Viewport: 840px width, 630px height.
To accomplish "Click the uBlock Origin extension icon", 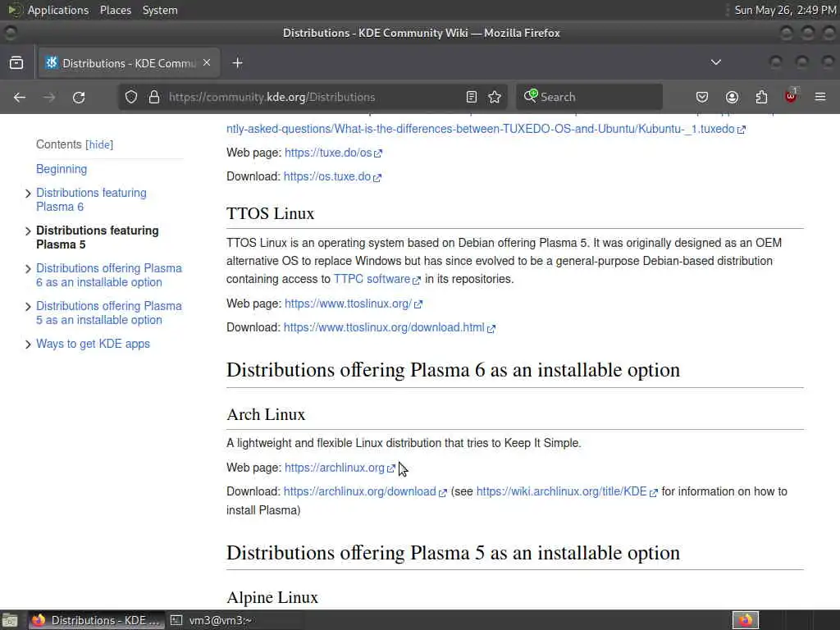I will [x=791, y=97].
